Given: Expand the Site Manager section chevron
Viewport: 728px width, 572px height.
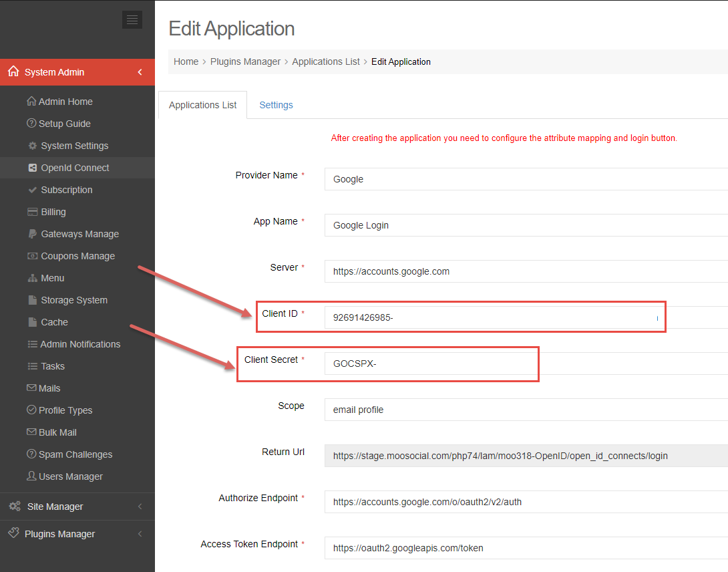Looking at the screenshot, I should tap(140, 507).
